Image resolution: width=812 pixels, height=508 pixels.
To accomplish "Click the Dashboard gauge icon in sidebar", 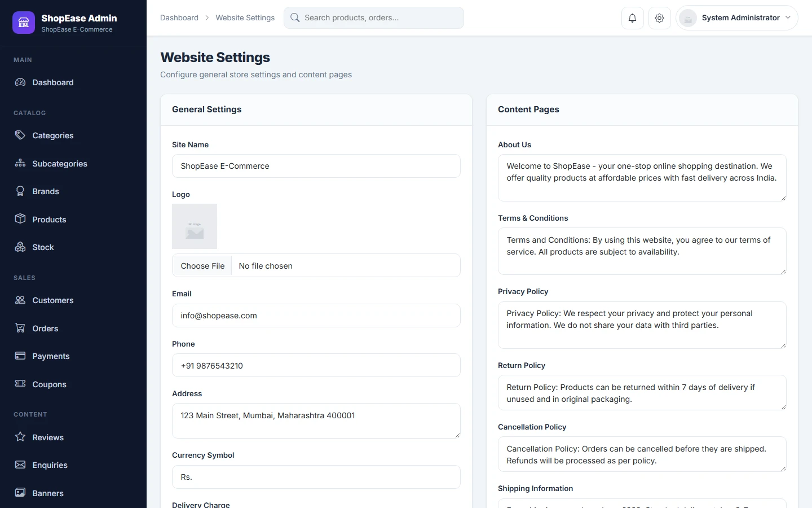I will pos(20,82).
